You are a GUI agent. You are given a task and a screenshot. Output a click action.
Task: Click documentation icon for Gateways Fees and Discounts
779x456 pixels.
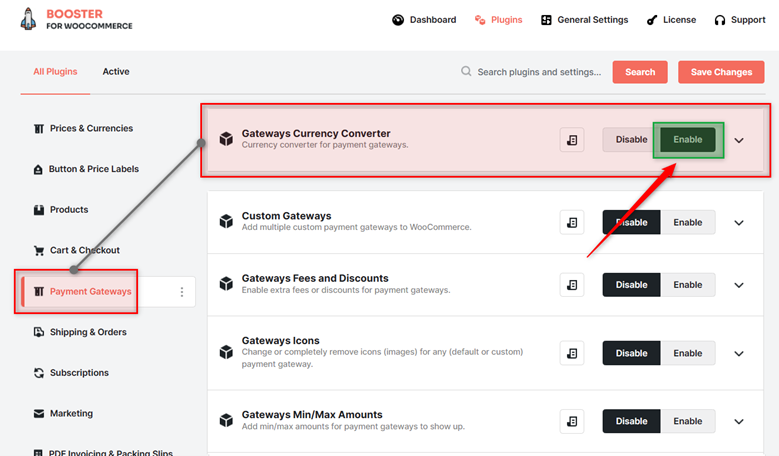pyautogui.click(x=572, y=285)
